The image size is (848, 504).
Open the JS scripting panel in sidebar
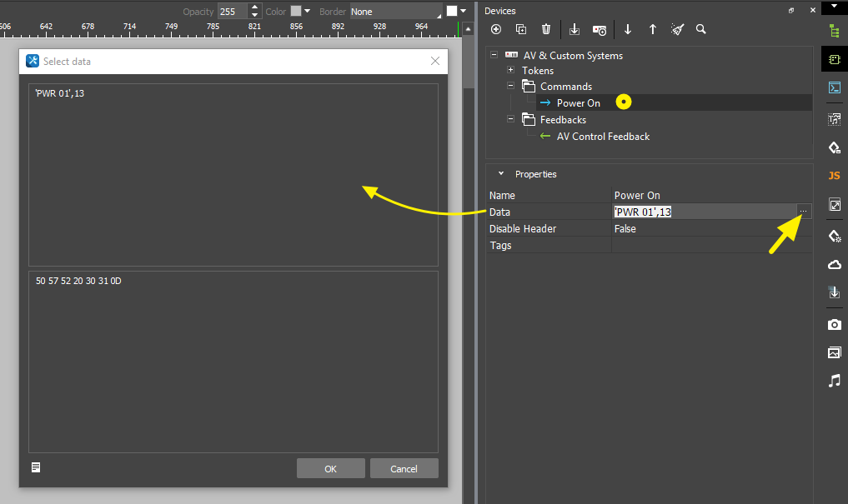tap(834, 176)
